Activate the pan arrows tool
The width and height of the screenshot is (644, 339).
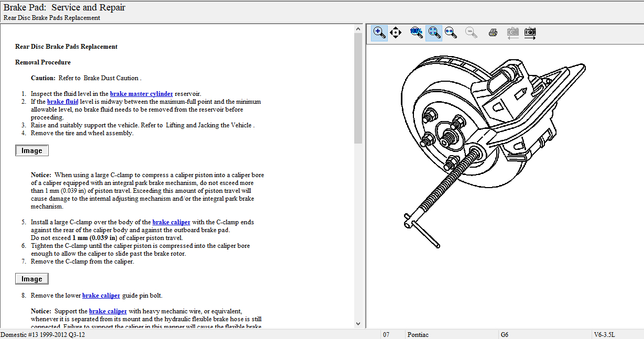[x=396, y=33]
